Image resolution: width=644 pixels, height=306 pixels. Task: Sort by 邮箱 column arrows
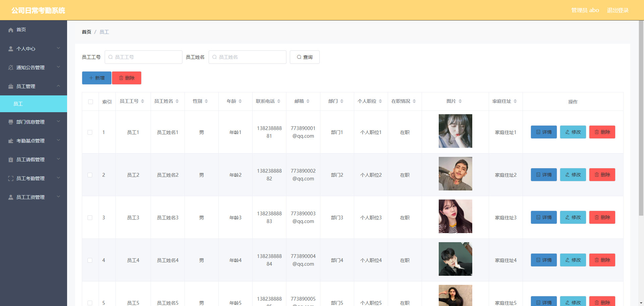[x=308, y=101]
